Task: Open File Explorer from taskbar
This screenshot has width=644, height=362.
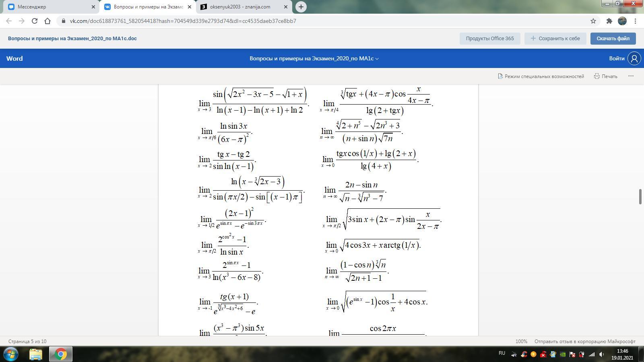Action: (36, 354)
